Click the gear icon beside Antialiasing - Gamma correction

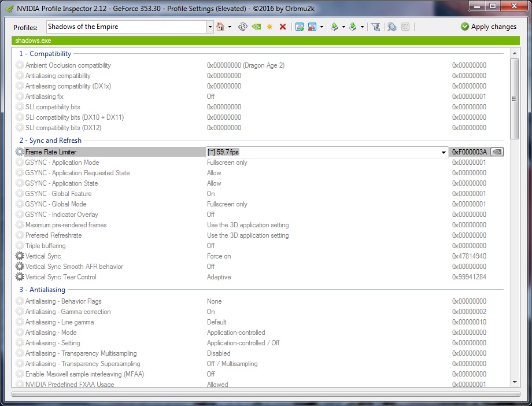[20, 312]
